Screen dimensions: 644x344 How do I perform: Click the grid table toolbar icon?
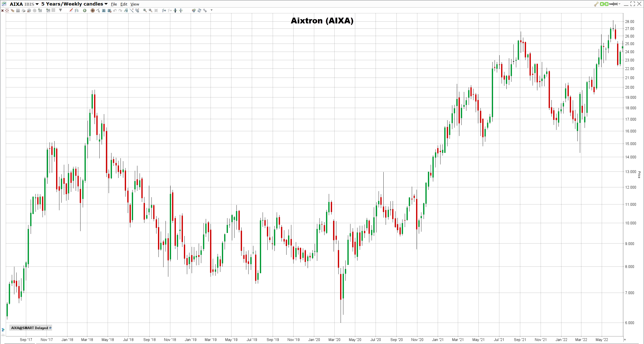coord(18,10)
